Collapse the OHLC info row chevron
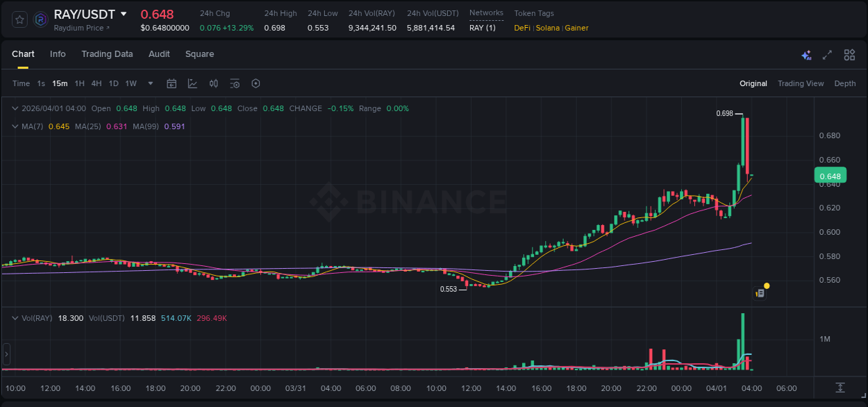Image resolution: width=868 pixels, height=407 pixels. 15,108
